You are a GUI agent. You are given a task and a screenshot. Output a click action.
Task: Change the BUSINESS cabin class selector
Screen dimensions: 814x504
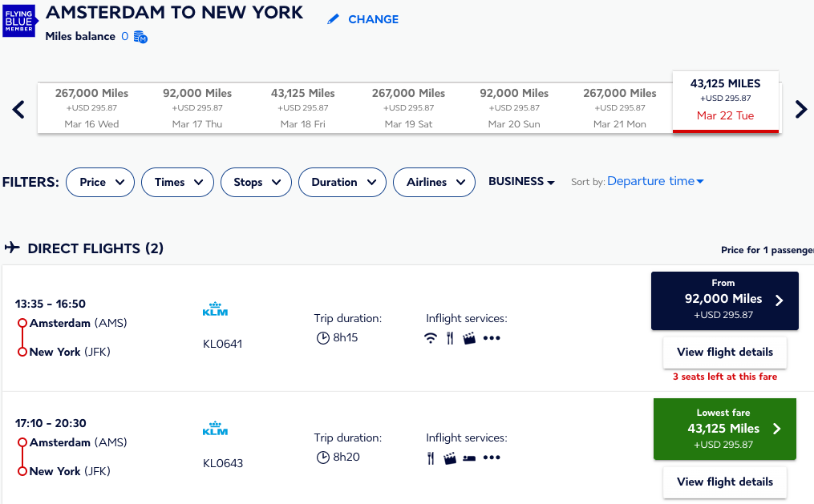521,182
